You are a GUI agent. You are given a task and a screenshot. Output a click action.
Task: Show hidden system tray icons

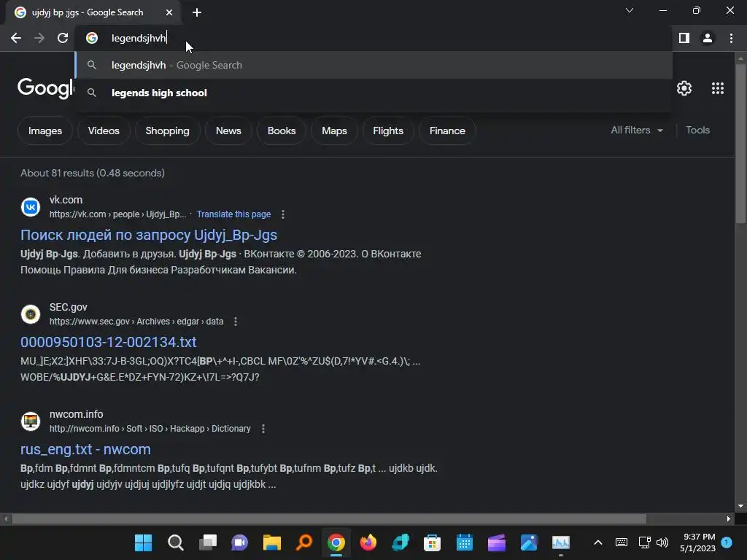(x=598, y=542)
